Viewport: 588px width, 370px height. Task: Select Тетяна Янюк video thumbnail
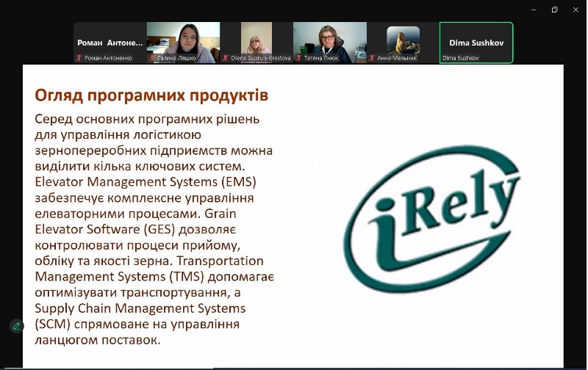(x=330, y=43)
